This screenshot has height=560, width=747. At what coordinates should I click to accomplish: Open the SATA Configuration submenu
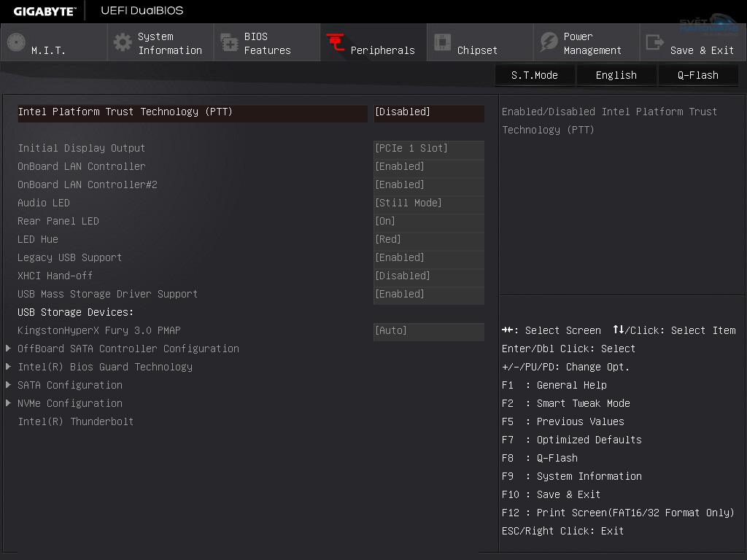click(x=70, y=386)
